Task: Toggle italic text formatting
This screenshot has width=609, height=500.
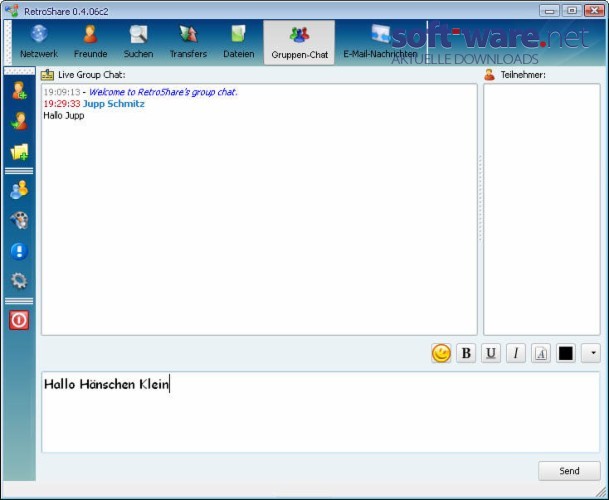Action: point(516,353)
